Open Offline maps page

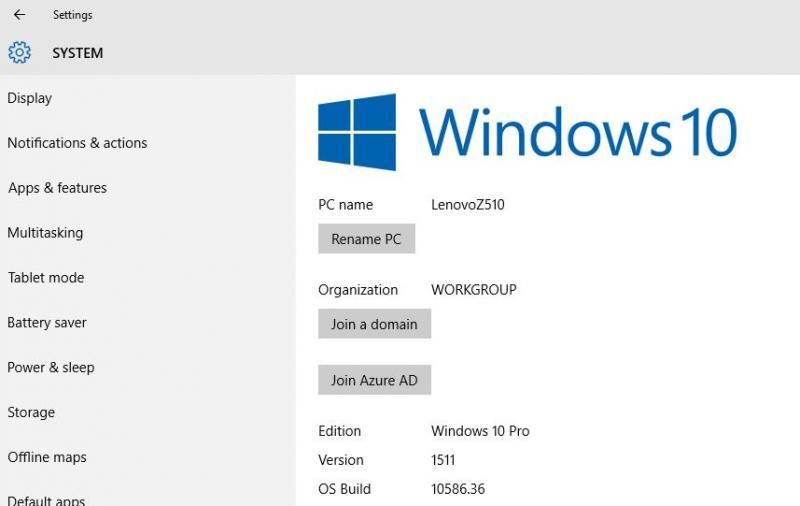point(47,457)
